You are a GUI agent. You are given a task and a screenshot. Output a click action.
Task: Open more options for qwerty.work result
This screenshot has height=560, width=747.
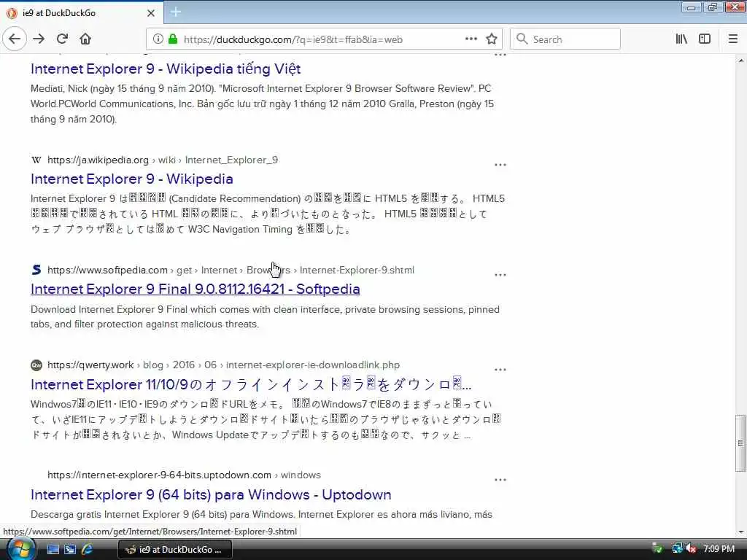coord(500,370)
